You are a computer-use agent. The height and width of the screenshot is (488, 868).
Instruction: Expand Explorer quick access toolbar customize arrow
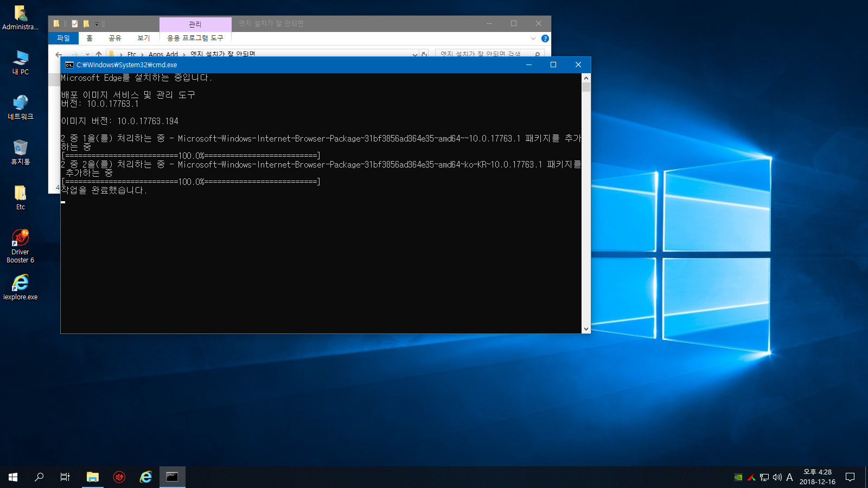click(x=97, y=24)
